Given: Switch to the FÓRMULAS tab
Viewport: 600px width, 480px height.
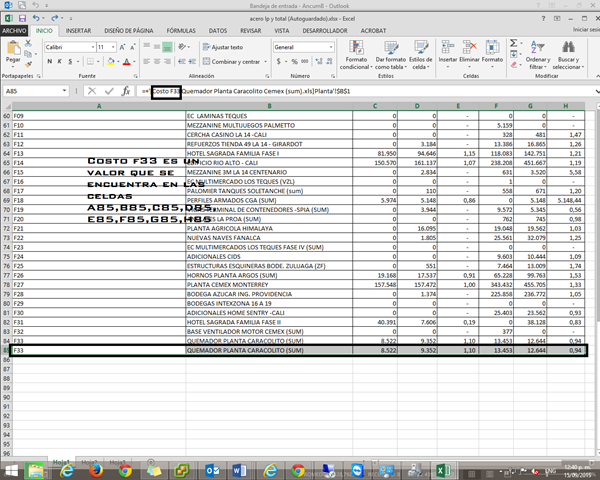Looking at the screenshot, I should (x=181, y=31).
